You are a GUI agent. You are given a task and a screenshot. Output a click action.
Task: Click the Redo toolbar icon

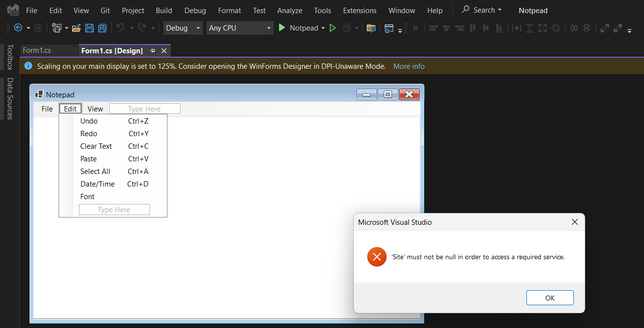click(142, 28)
